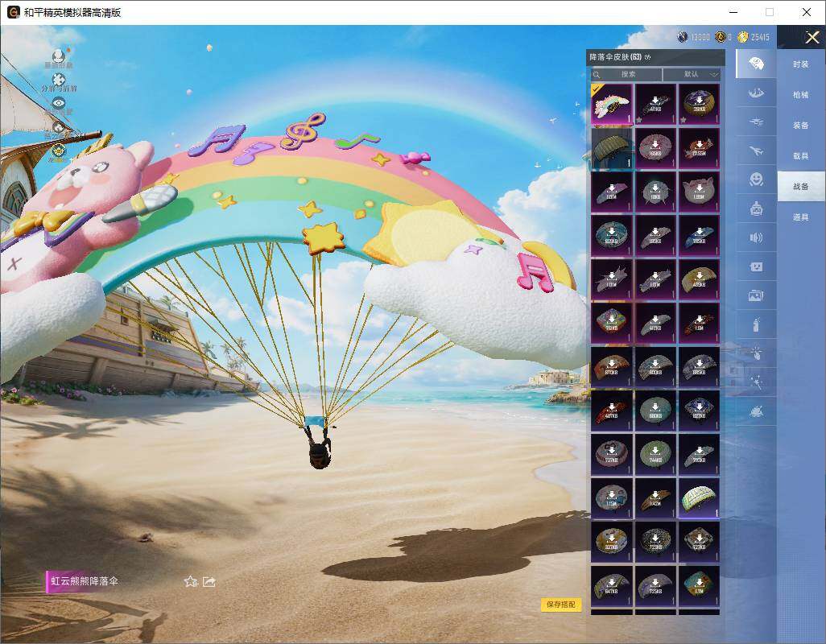This screenshot has width=826, height=644.
Task: Download the 1.42M parachute skin
Action: [x=655, y=498]
